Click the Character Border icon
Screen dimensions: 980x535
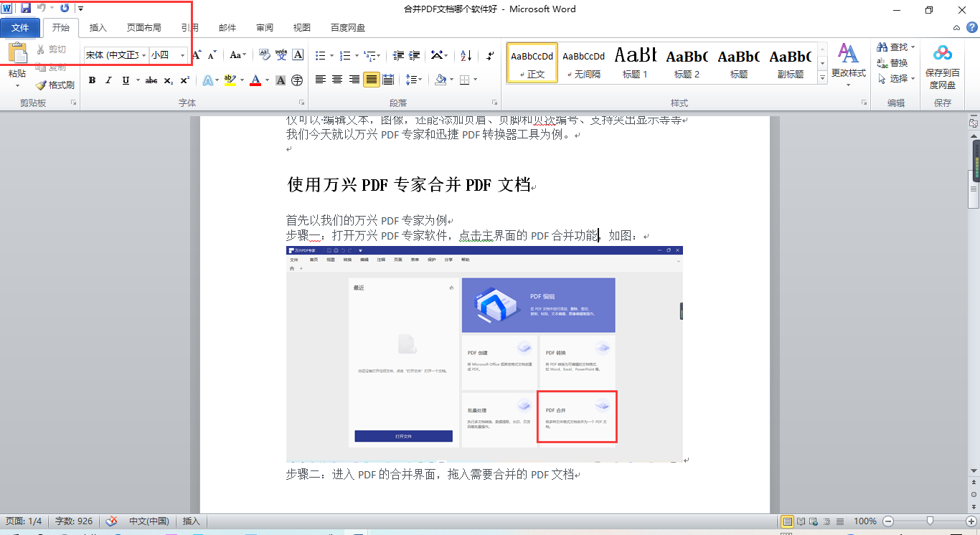click(x=298, y=55)
